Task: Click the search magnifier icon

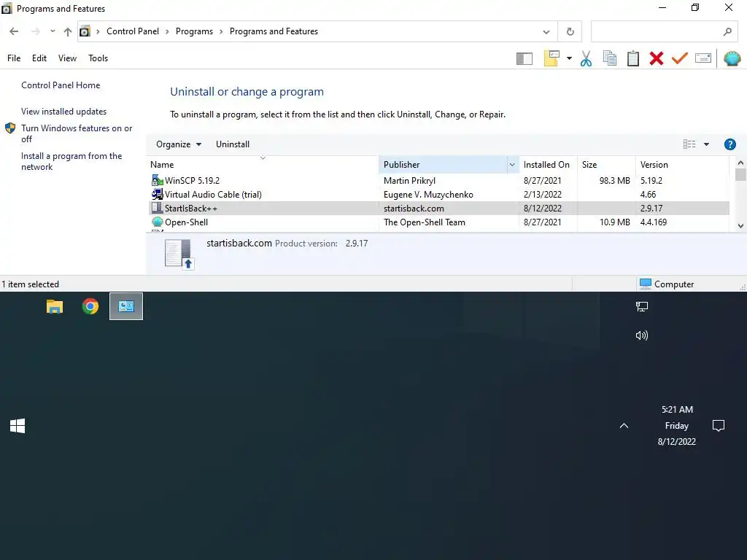Action: (x=727, y=32)
